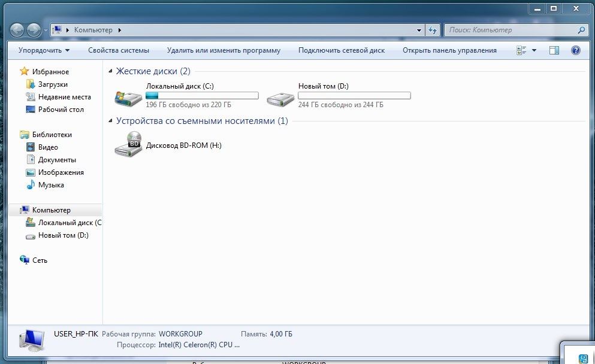Click the Локальный диск tree icon
The height and width of the screenshot is (364, 595).
point(31,222)
